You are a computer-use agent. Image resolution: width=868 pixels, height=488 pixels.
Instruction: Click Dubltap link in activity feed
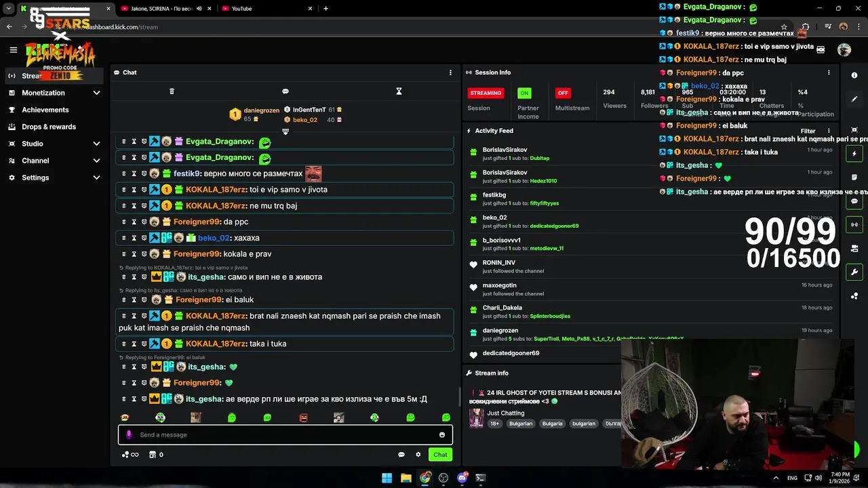(540, 159)
